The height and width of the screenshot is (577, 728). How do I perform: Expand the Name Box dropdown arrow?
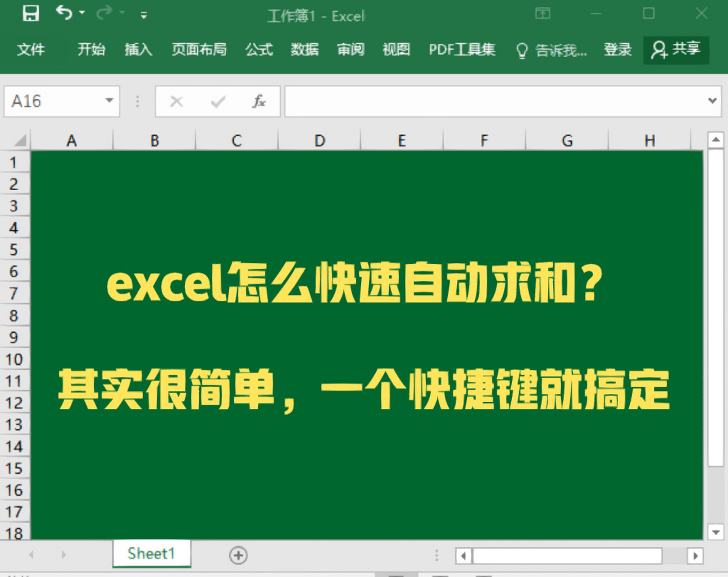(x=109, y=101)
